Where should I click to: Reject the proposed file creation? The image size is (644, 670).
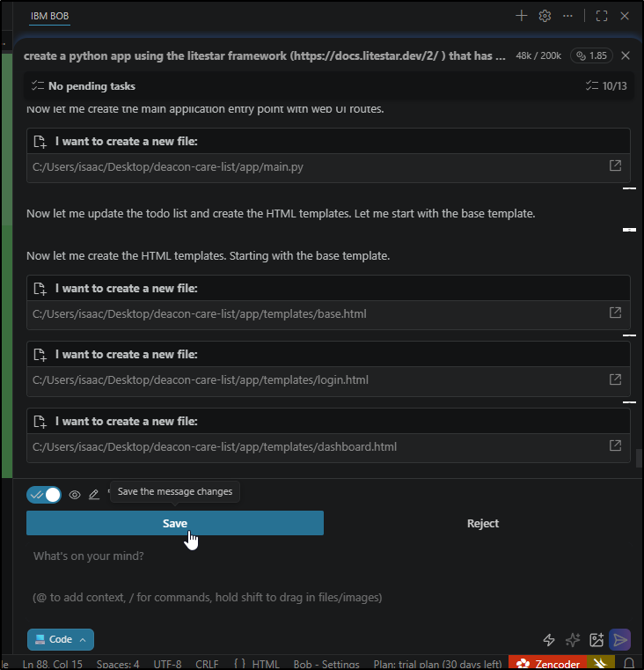tap(483, 523)
